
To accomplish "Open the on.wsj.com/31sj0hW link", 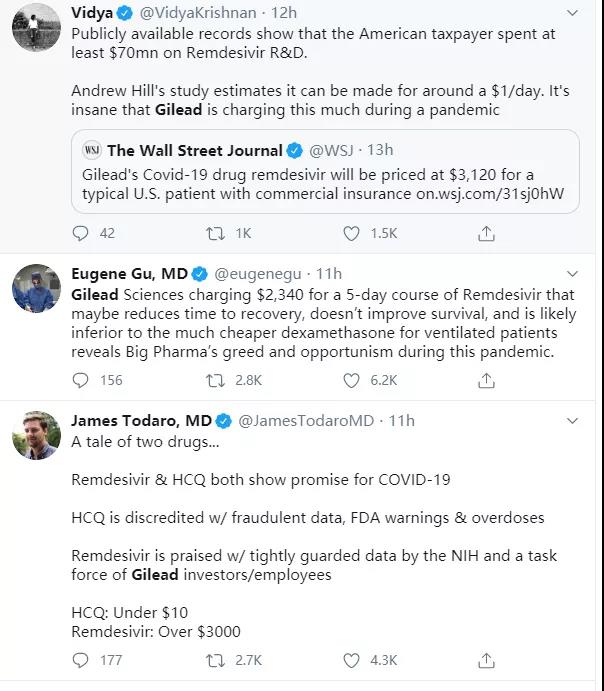I will tap(490, 194).
